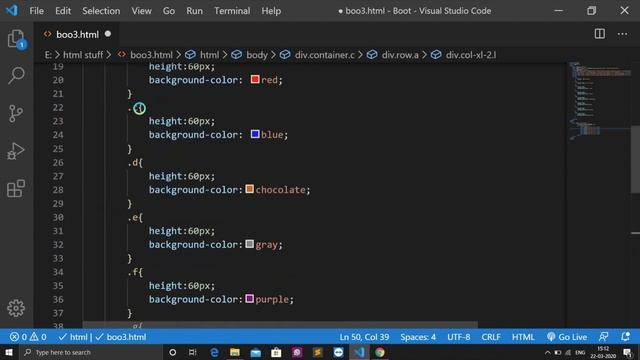This screenshot has width=640, height=360.
Task: Open the Mail app on taskbar
Action: pyautogui.click(x=256, y=352)
